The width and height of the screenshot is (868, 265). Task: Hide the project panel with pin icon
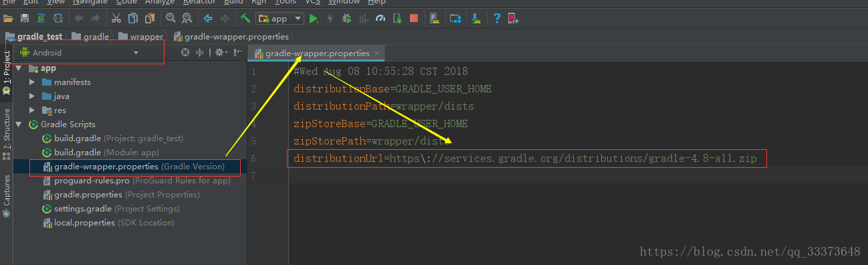(237, 52)
